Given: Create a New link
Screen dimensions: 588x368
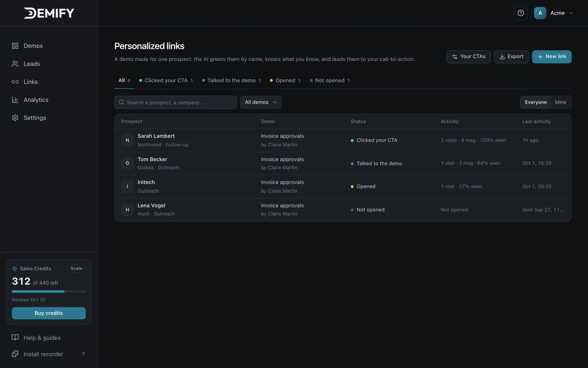Looking at the screenshot, I should [x=551, y=57].
